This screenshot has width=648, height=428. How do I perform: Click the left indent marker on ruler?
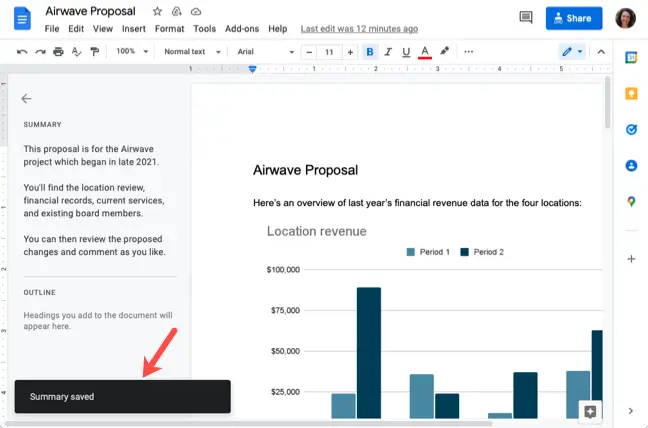253,69
